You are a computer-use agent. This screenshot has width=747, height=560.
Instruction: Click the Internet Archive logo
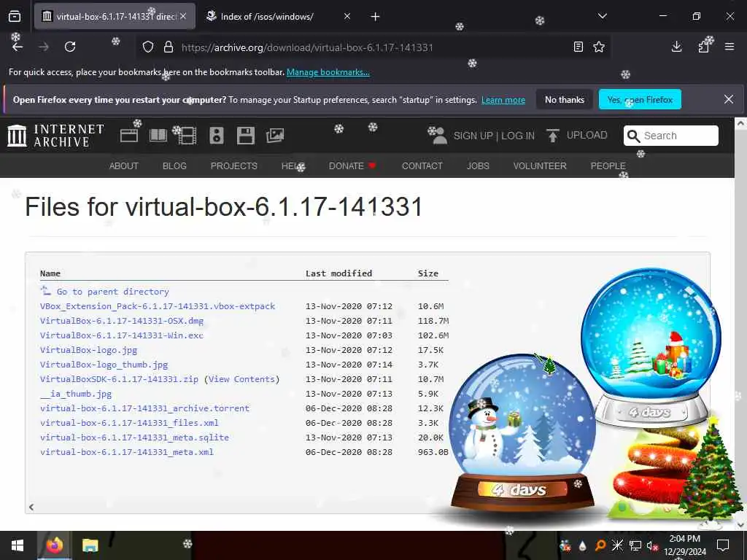(x=55, y=136)
